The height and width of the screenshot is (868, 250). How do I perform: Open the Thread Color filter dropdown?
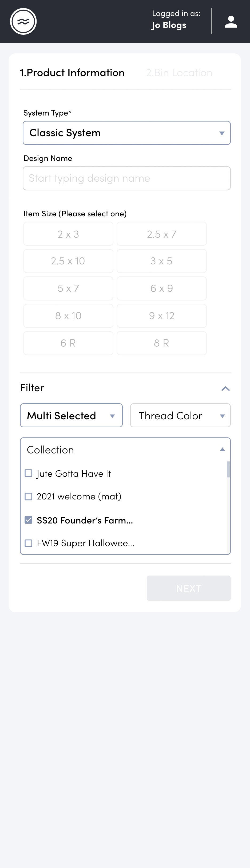[180, 416]
